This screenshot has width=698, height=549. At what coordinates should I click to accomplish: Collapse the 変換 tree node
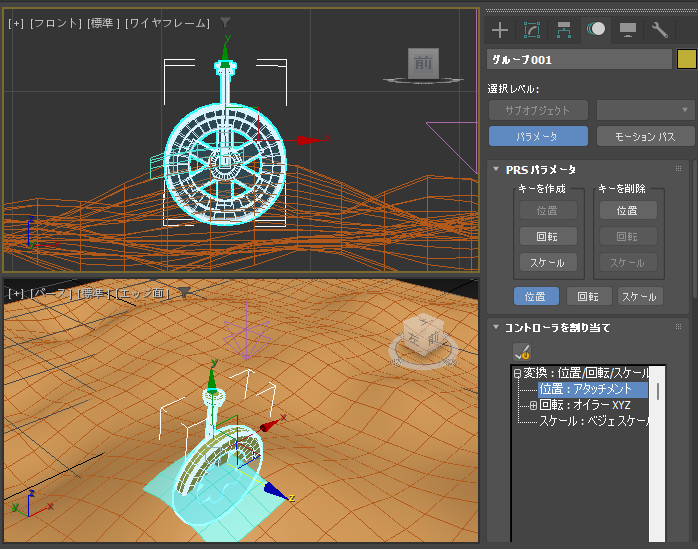pyautogui.click(x=517, y=373)
